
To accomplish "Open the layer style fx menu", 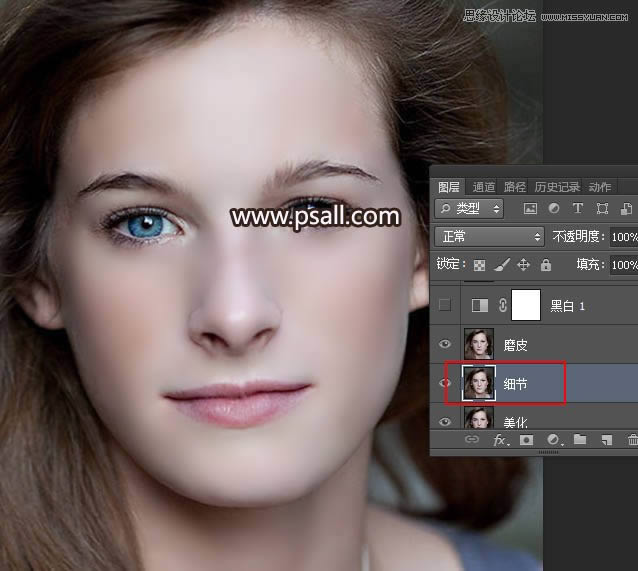I will click(x=499, y=440).
